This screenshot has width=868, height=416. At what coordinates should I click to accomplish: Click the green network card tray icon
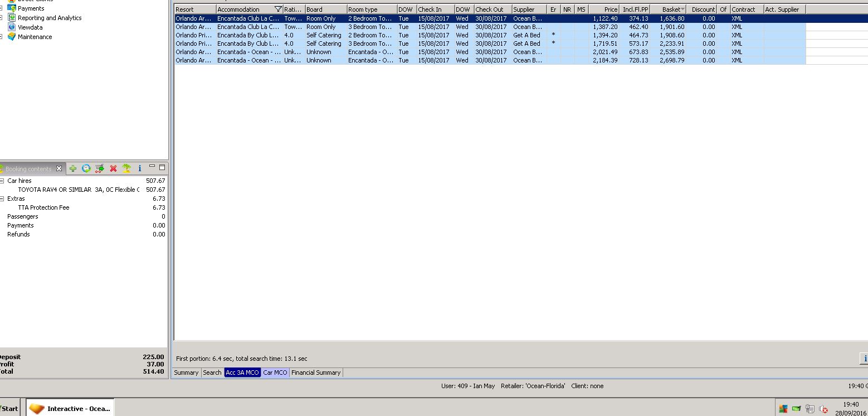796,409
